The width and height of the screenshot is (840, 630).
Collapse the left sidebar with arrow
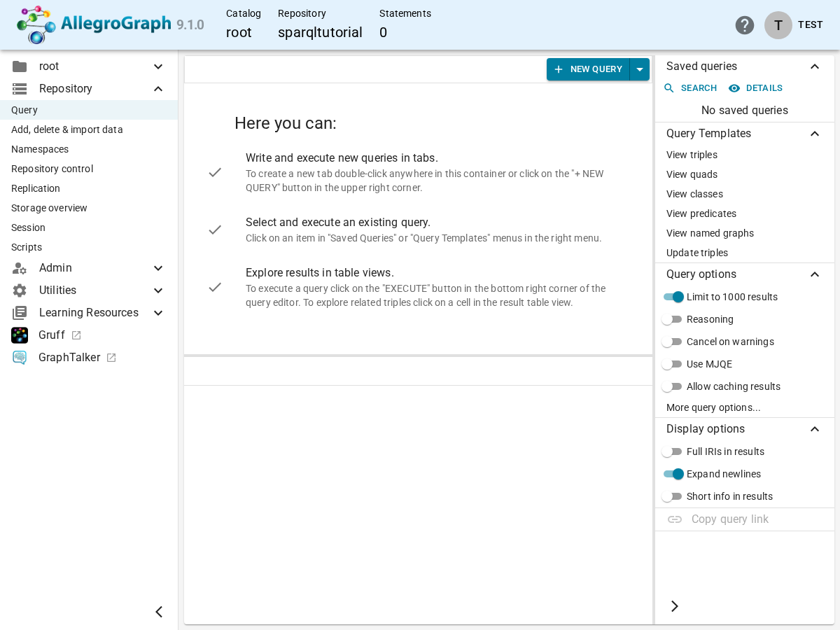(159, 612)
